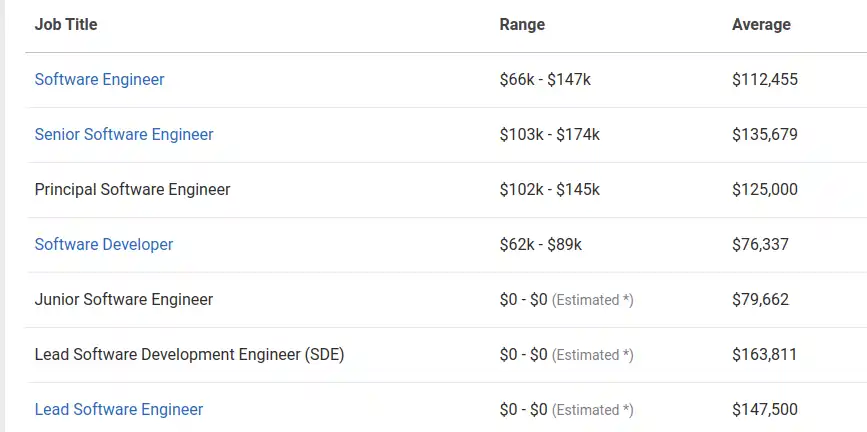Click the Range column header

pos(522,24)
